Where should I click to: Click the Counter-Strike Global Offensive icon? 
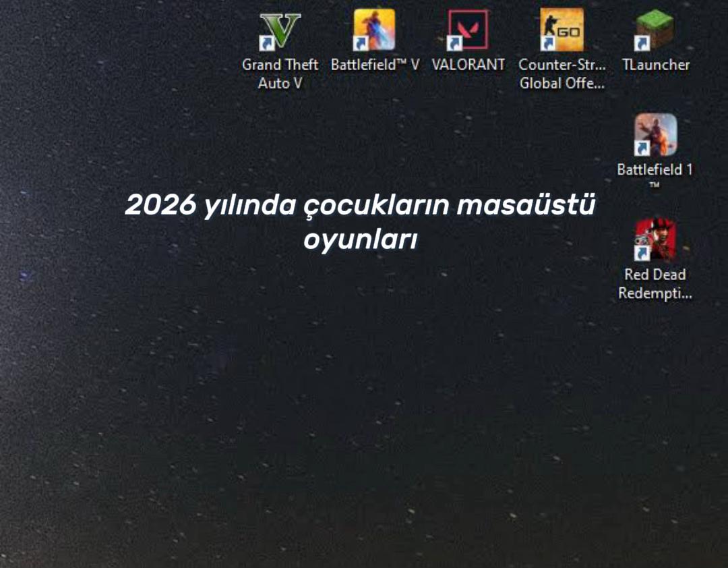tap(562, 30)
